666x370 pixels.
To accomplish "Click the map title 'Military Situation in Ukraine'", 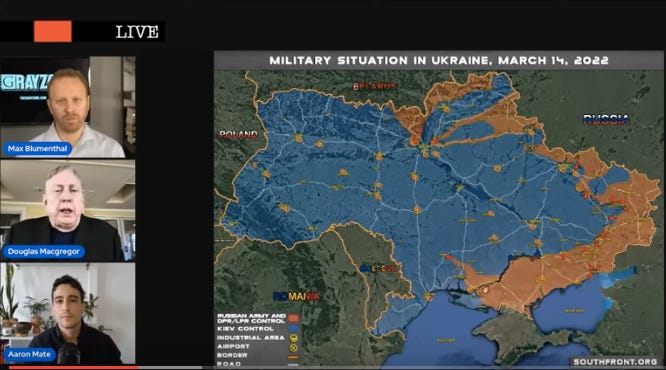I will [439, 60].
